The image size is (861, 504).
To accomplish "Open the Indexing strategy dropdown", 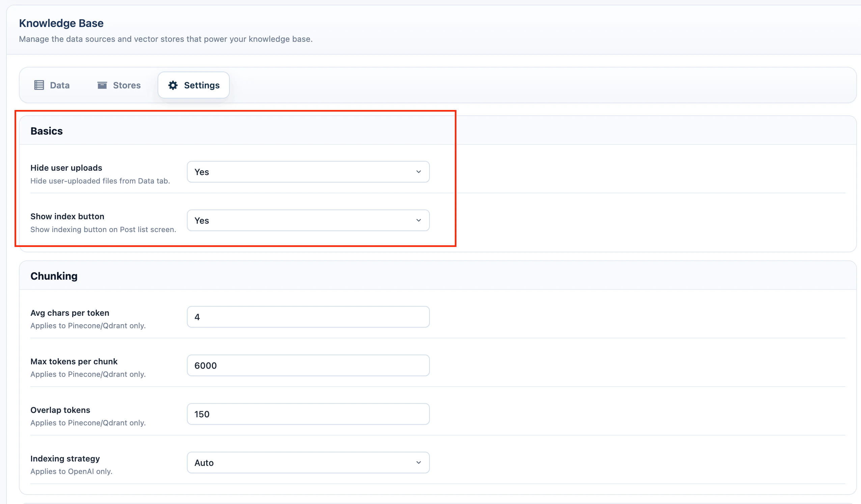I will point(308,463).
